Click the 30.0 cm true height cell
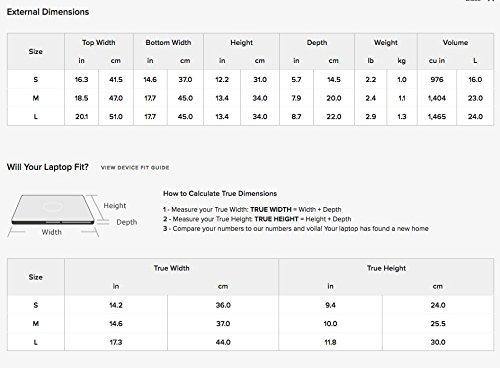Image resolution: width=500 pixels, height=368 pixels. [x=438, y=342]
